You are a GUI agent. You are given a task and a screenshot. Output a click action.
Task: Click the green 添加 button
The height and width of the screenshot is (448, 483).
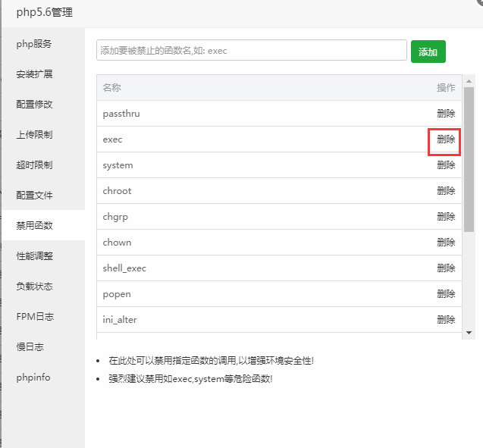428,52
